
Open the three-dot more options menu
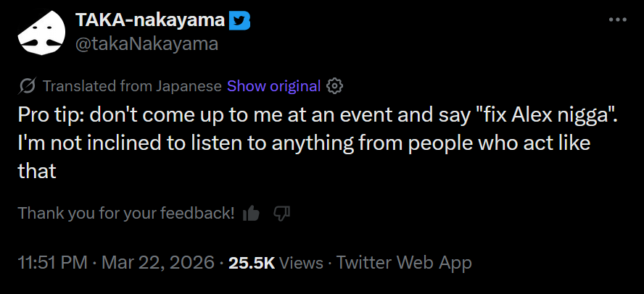[616, 20]
